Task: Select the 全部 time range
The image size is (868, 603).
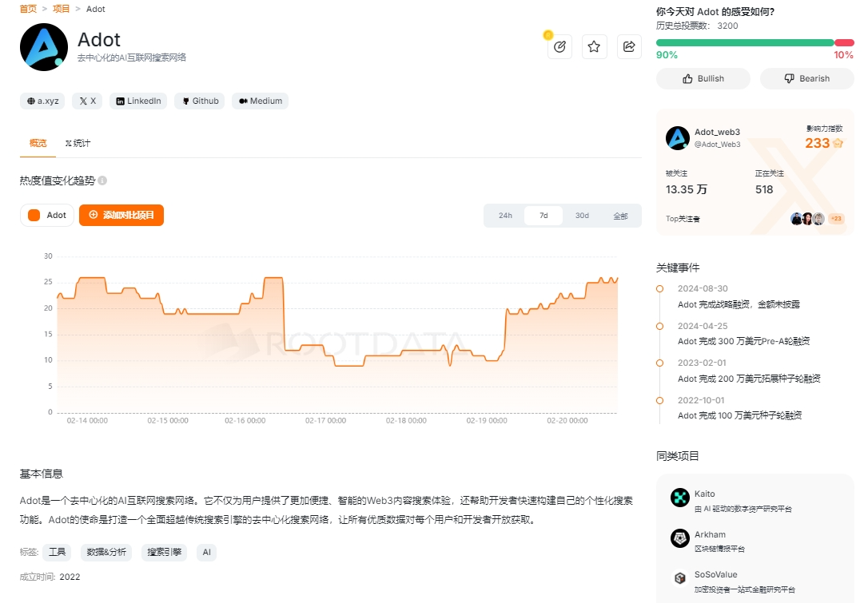Action: point(620,216)
